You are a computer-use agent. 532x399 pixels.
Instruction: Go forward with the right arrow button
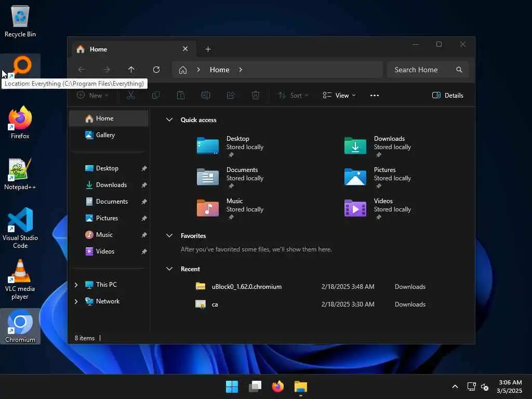[107, 70]
